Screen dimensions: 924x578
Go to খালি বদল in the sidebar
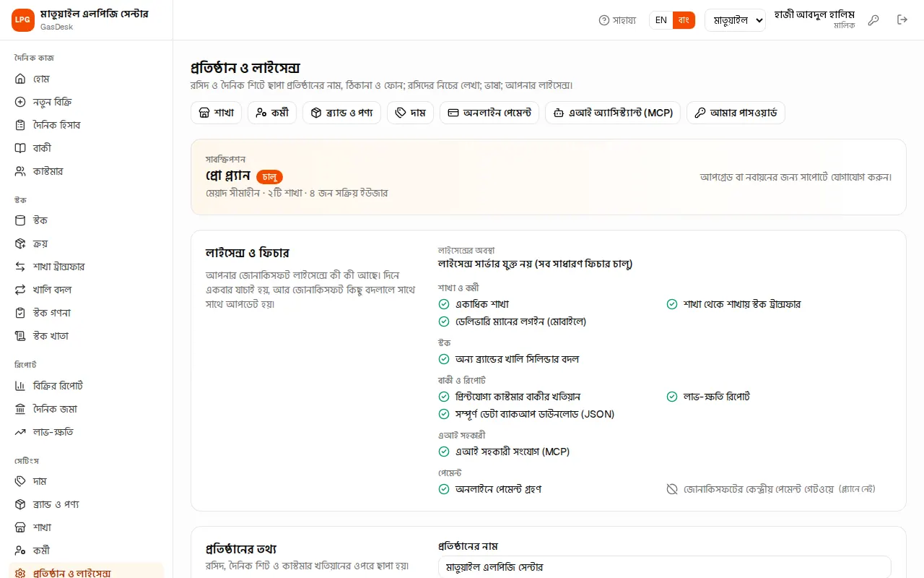click(x=87, y=290)
